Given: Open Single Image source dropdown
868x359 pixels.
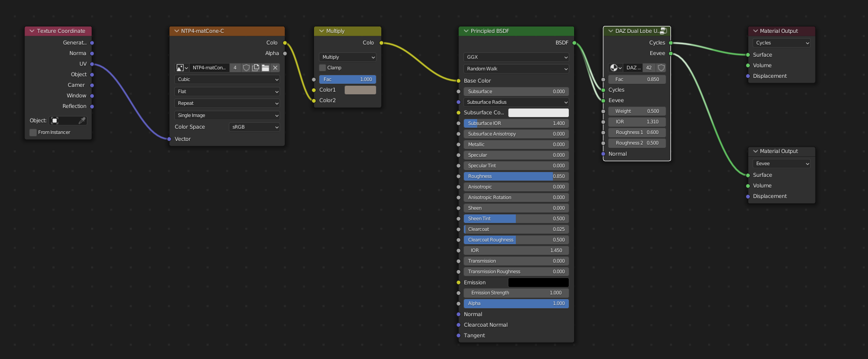Looking at the screenshot, I should pos(227,115).
